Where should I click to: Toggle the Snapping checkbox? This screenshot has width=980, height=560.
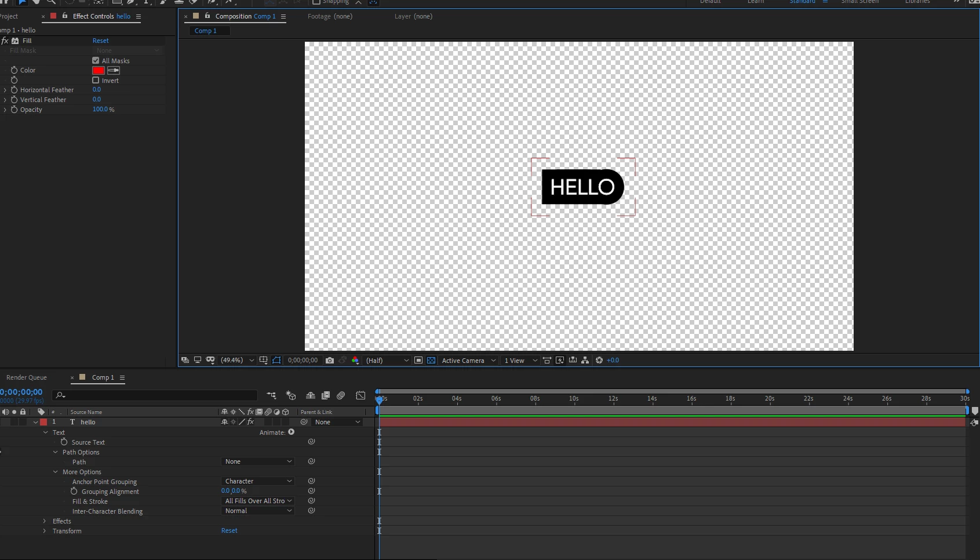coord(316,2)
